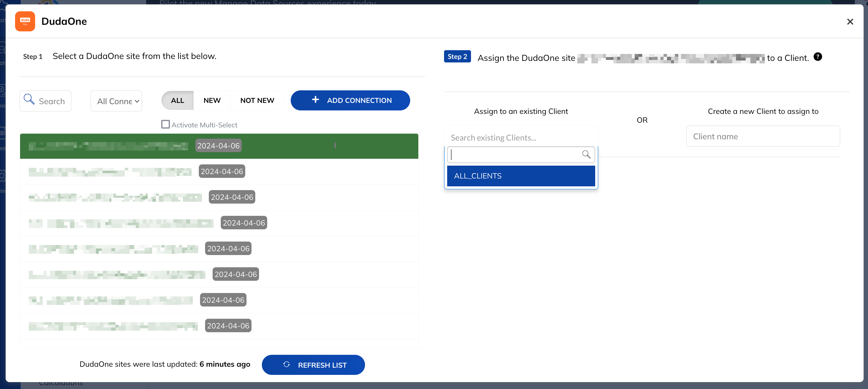The height and width of the screenshot is (389, 868).
Task: Click magnifier icon in site search box
Action: coord(29,99)
